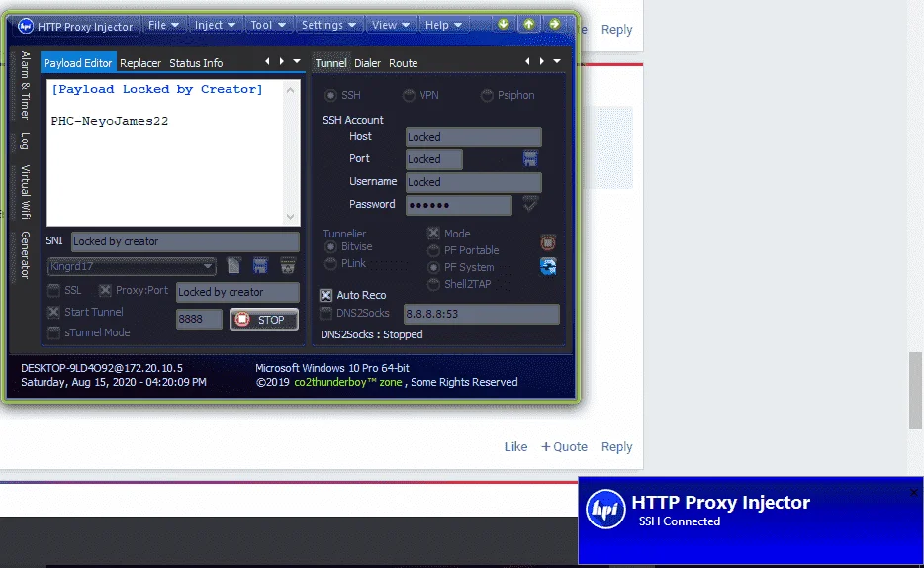924x568 pixels.
Task: Click the blue refresh icon beside PF System
Action: point(548,266)
